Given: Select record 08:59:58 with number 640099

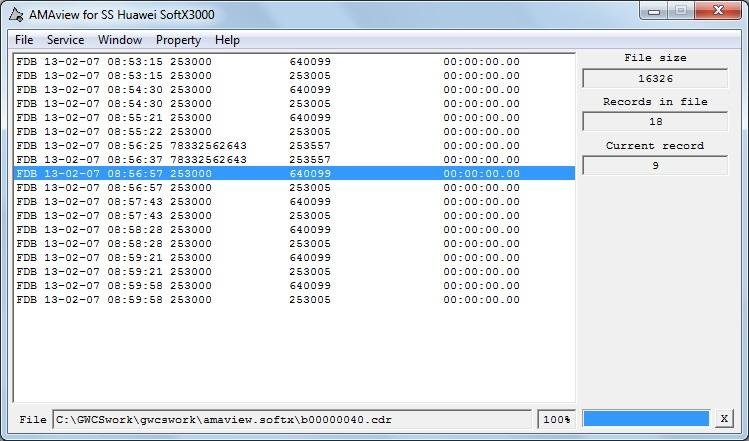Looking at the screenshot, I should [294, 286].
